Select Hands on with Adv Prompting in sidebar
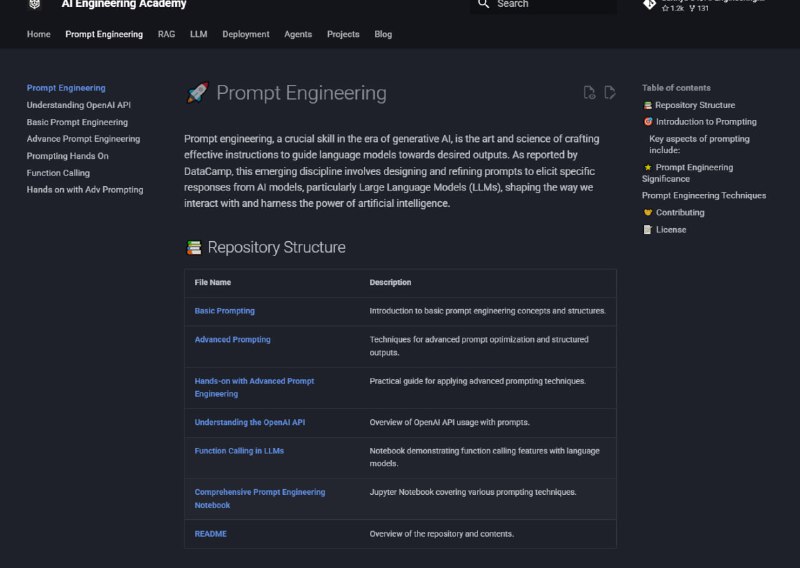Screen dimensions: 800x568 pyautogui.click(x=85, y=190)
